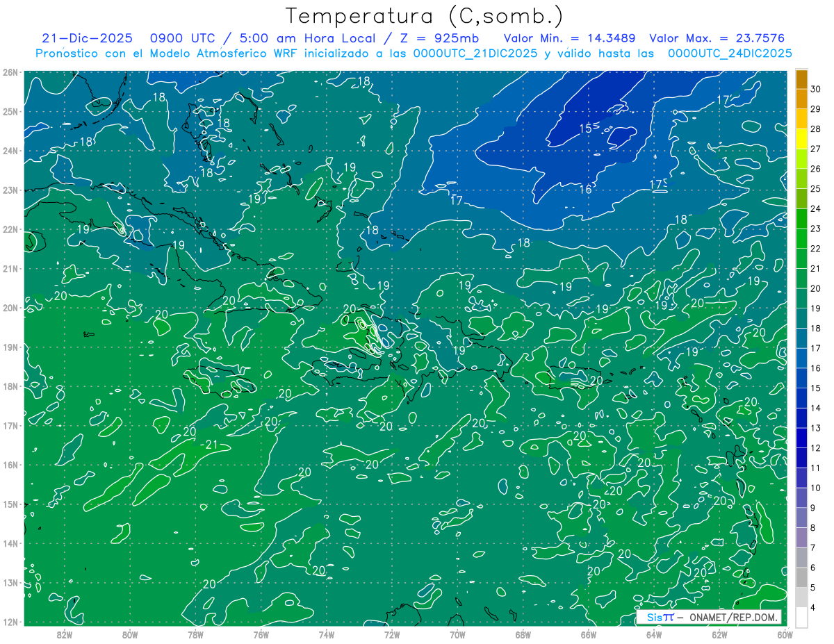Screen dimensions: 834x644
Task: Click the '60W' longitude axis label
Action: (785, 635)
